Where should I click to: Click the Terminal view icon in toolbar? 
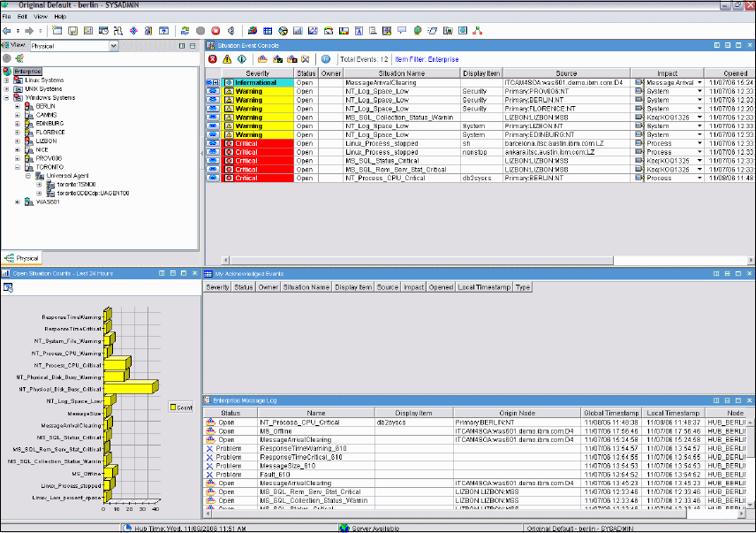pos(448,31)
